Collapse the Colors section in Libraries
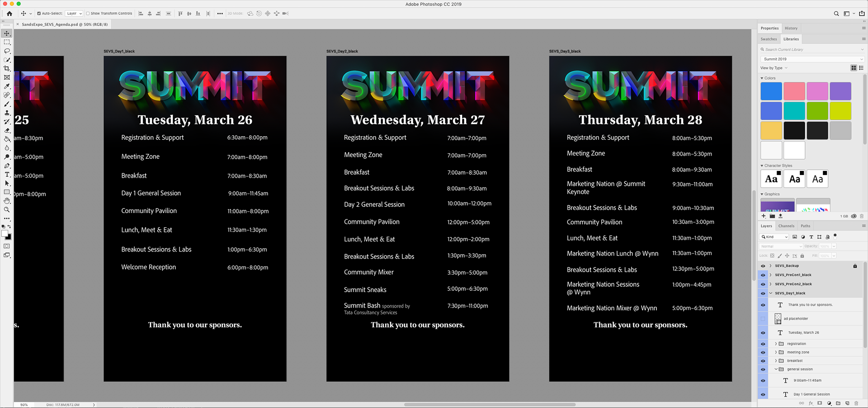This screenshot has height=408, width=868. point(762,78)
